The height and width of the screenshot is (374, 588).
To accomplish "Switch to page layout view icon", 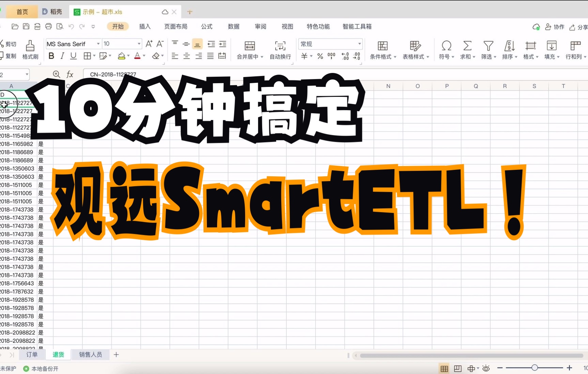I will point(458,369).
